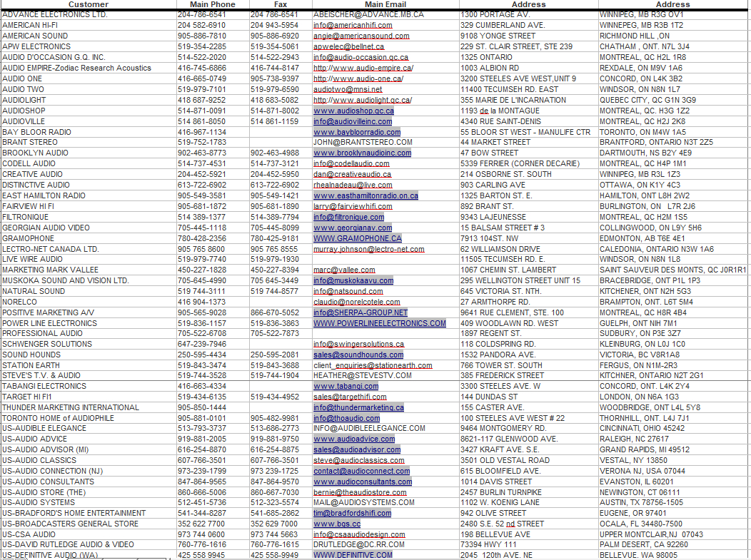
Task: Open the sales@targethifi.com email link
Action: [x=350, y=397]
